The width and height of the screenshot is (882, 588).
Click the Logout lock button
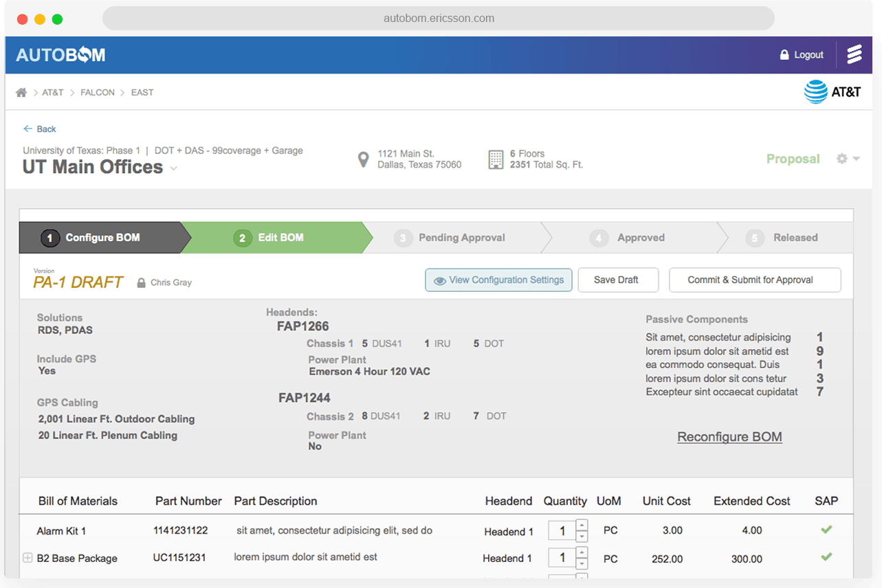click(x=801, y=55)
